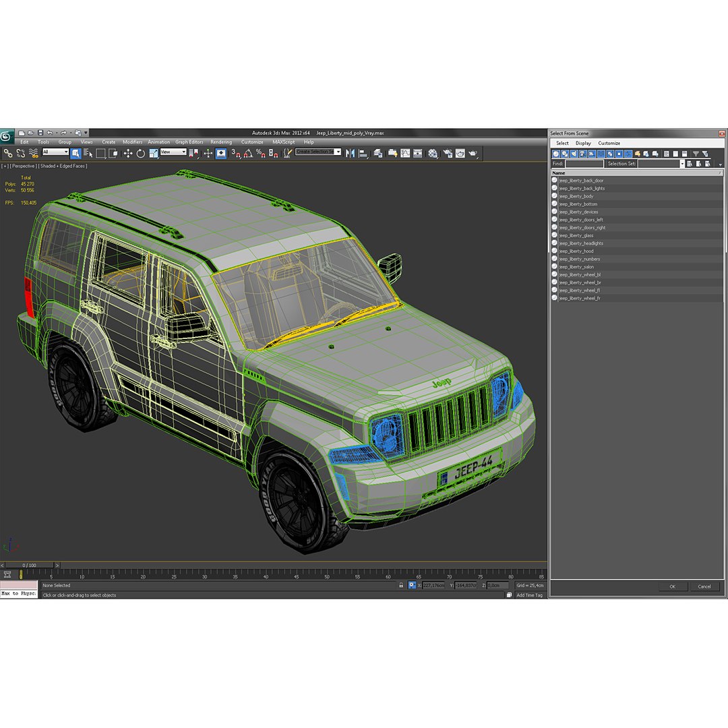
Task: Toggle the Spinner Snap button
Action: [273, 153]
